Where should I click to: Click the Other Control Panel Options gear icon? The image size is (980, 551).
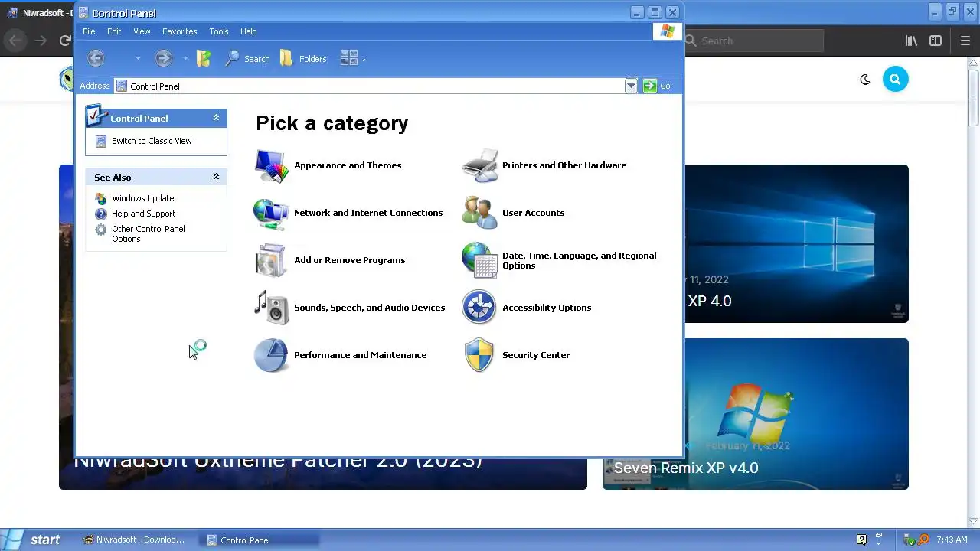point(101,230)
